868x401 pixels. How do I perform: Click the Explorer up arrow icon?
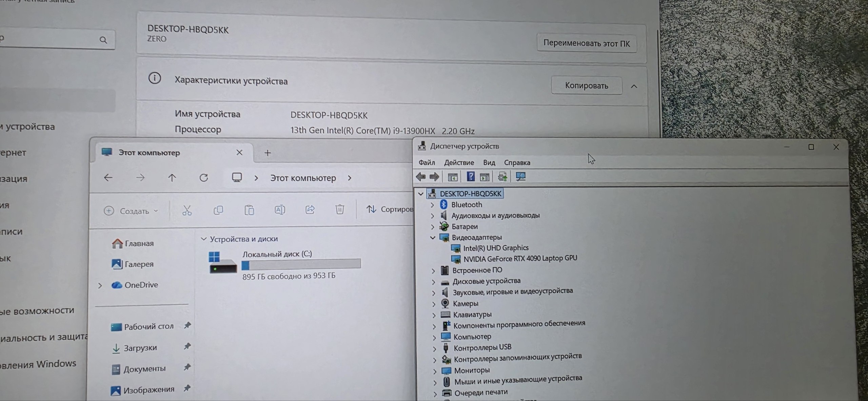pyautogui.click(x=172, y=178)
